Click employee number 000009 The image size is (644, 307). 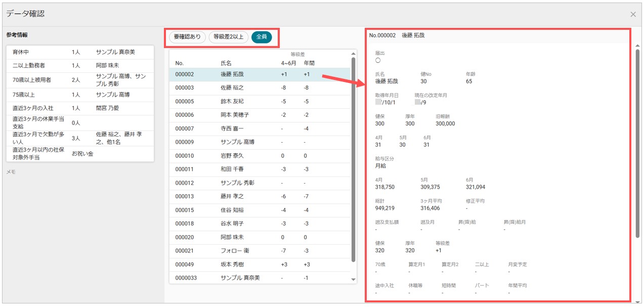click(185, 143)
